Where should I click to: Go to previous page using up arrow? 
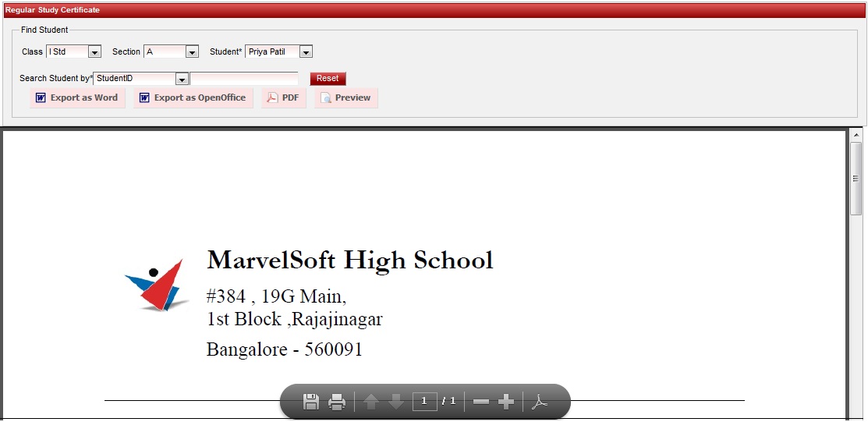(371, 402)
